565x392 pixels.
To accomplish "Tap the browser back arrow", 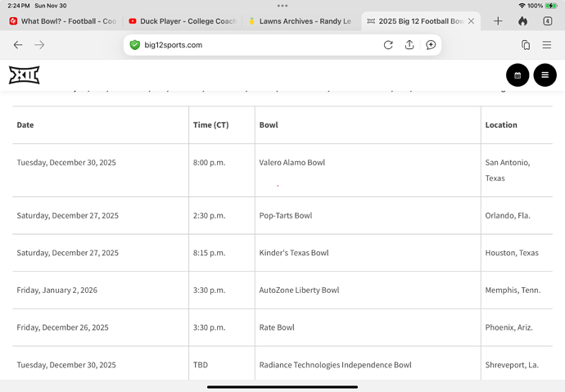I will tap(18, 45).
